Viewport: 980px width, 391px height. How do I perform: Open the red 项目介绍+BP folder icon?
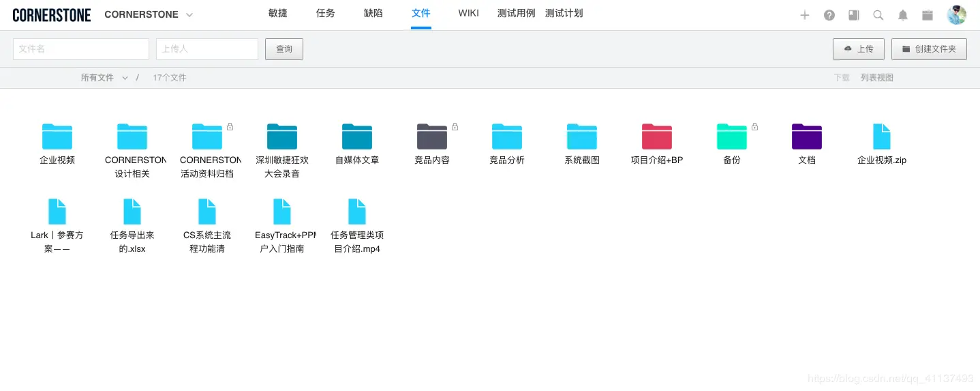point(657,136)
